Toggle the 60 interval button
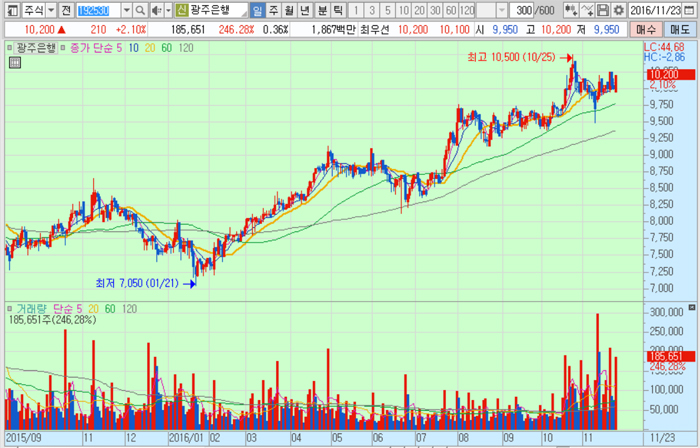The width and height of the screenshot is (700, 448). click(451, 10)
